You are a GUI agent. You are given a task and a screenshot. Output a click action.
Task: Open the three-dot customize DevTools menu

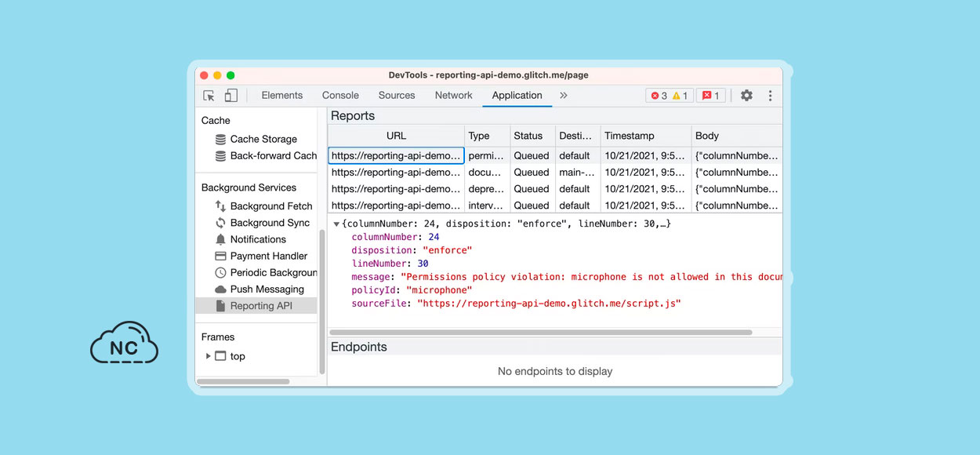click(x=770, y=96)
